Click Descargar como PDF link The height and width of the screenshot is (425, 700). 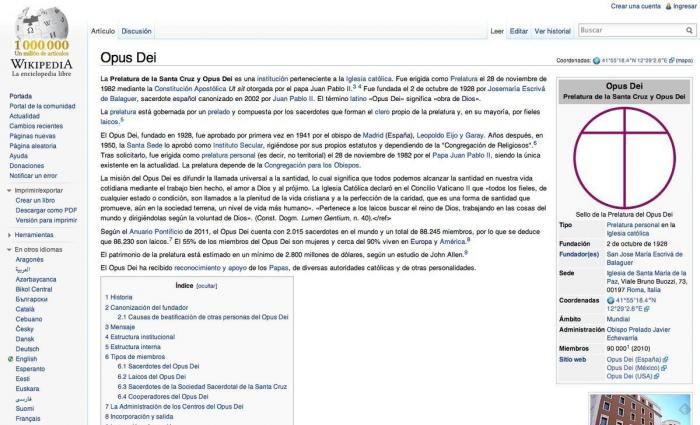coord(46,210)
